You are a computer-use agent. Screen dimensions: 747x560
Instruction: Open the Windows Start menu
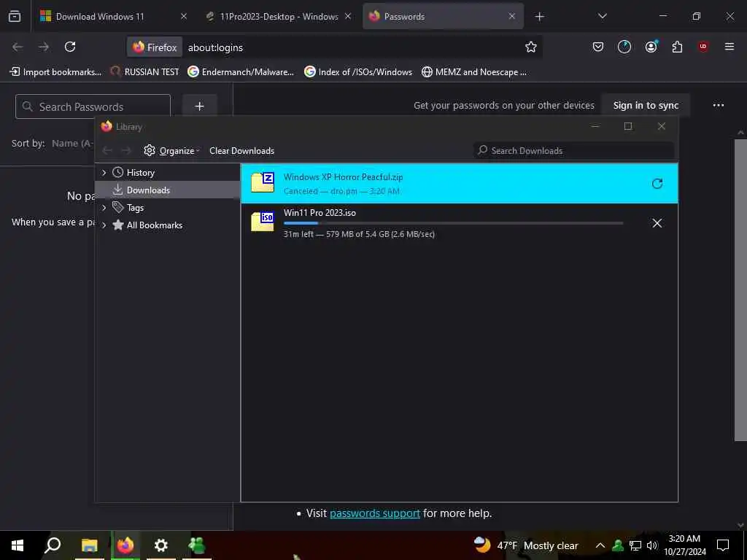(x=18, y=545)
